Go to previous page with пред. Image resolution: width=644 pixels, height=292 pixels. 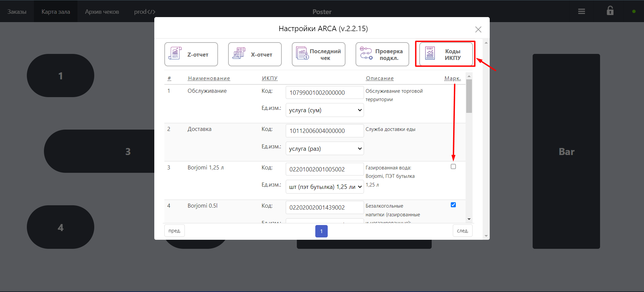174,231
